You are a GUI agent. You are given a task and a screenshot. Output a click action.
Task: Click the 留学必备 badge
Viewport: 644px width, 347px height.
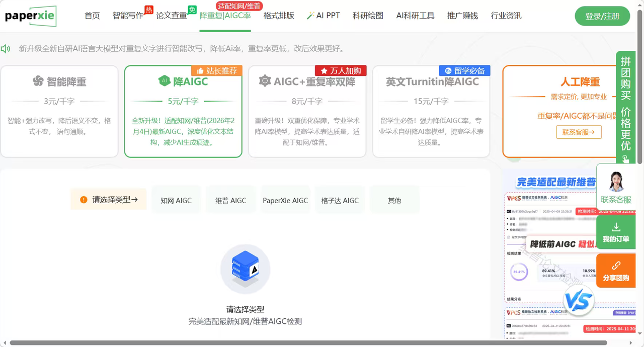tap(464, 70)
